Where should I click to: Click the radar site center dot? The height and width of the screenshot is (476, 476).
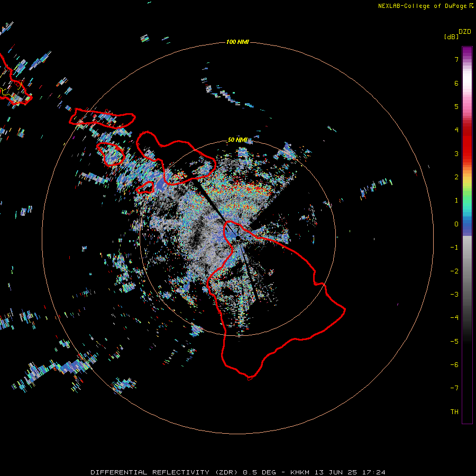click(237, 237)
